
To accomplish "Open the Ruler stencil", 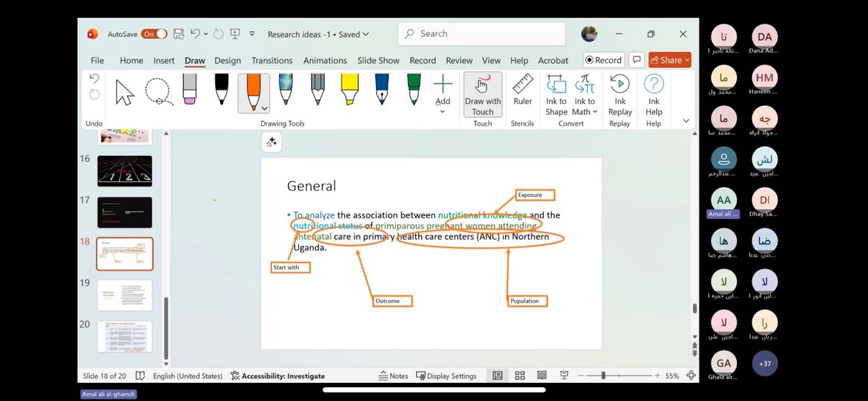I will tap(523, 90).
